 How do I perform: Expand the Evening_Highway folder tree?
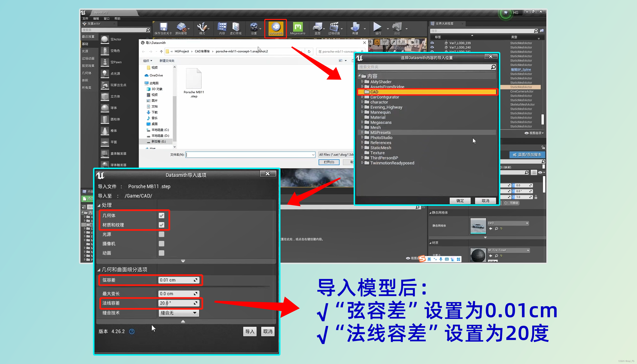(x=362, y=107)
